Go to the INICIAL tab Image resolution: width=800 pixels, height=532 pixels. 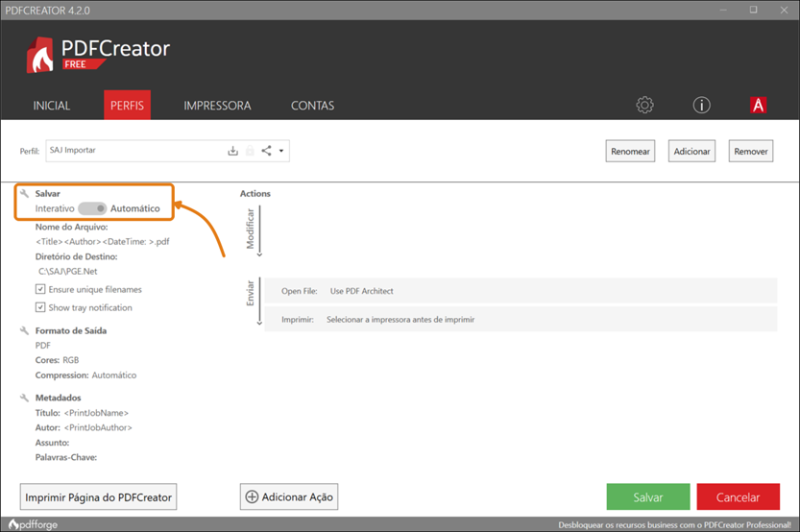[x=52, y=106]
